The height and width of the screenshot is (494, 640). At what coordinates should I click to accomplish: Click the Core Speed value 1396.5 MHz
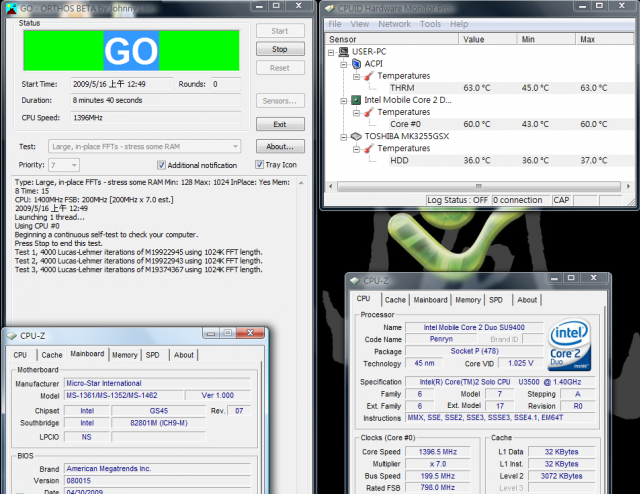pyautogui.click(x=438, y=452)
